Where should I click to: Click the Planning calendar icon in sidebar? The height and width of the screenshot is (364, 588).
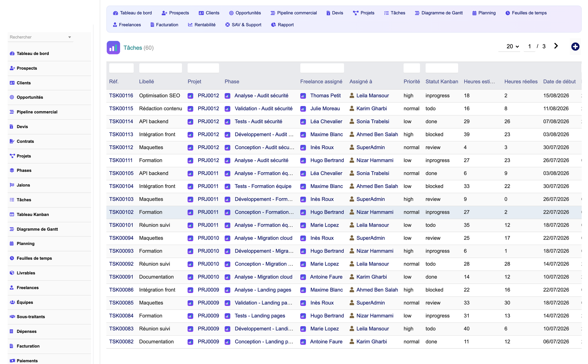point(12,243)
